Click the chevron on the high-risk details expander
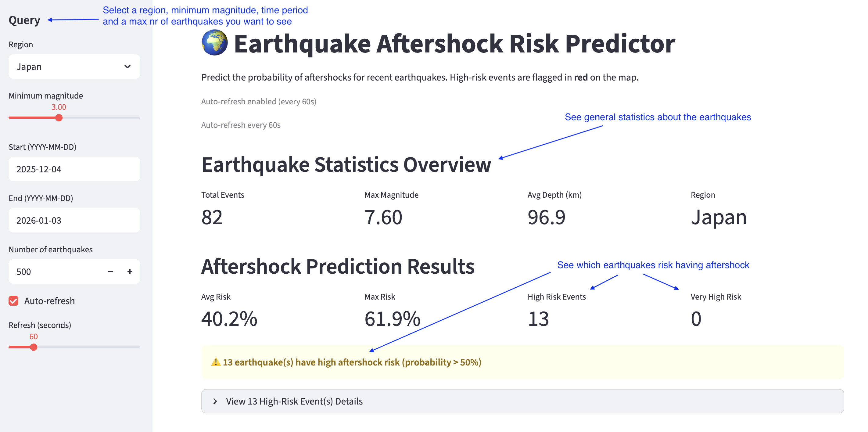The image size is (868, 432). pyautogui.click(x=214, y=401)
